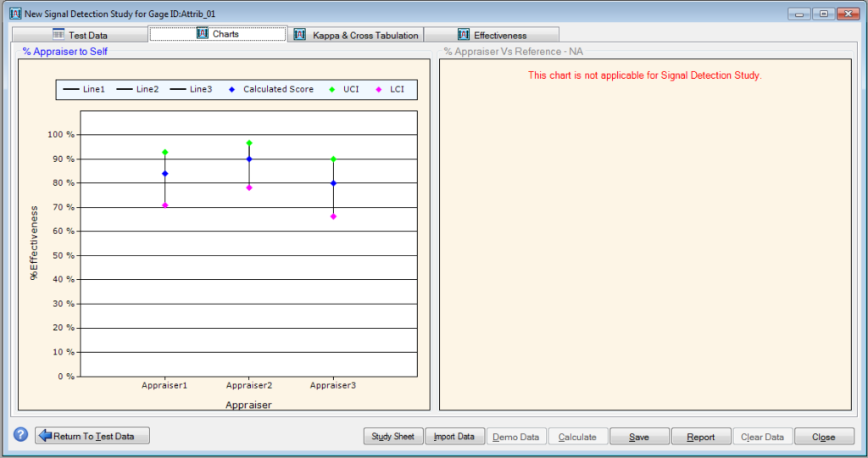Click the Calculated Score blue diamond legend marker
Screen dimensions: 868x458
pyautogui.click(x=231, y=89)
